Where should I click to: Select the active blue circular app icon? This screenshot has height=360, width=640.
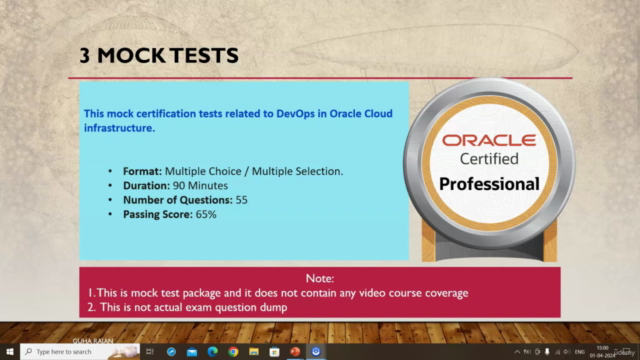[x=316, y=351]
